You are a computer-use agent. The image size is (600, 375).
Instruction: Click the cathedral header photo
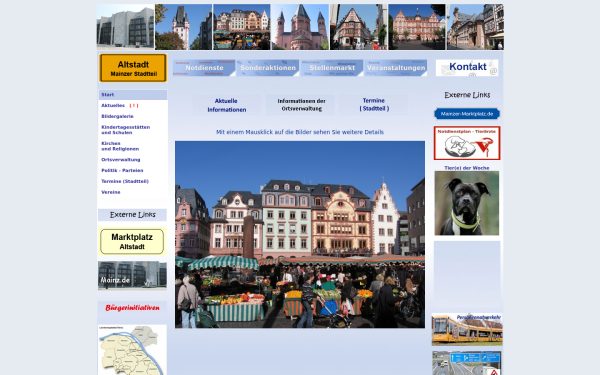(x=300, y=27)
